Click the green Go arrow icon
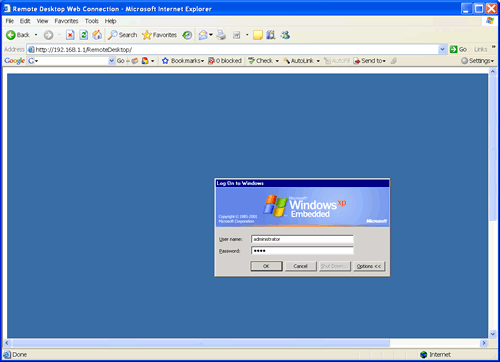500x362 pixels. [453, 49]
